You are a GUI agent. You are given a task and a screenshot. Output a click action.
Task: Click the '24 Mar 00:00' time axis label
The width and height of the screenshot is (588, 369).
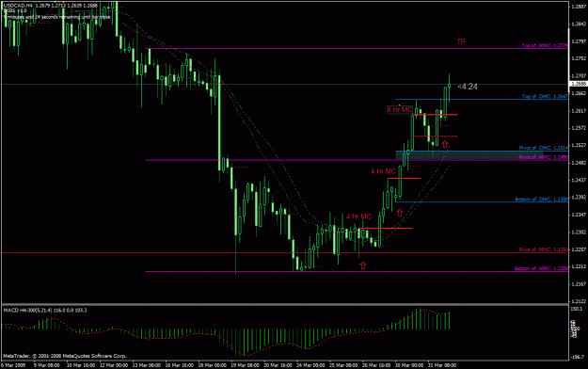click(x=310, y=365)
